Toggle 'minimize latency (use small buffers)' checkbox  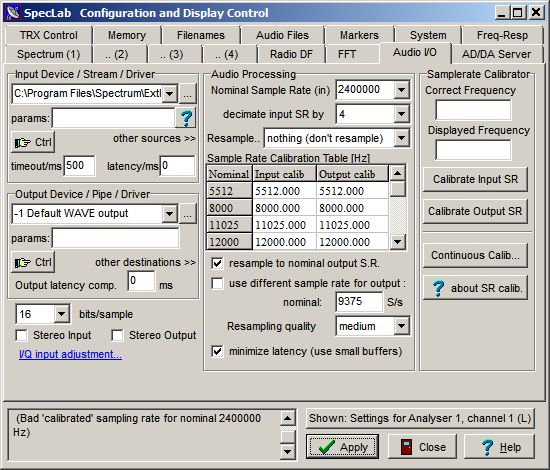217,351
